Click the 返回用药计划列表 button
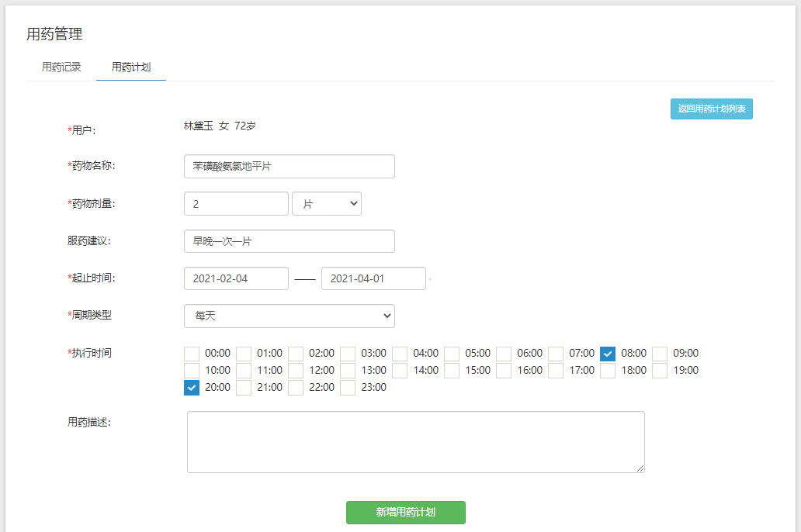This screenshot has width=801, height=532. 711,109
